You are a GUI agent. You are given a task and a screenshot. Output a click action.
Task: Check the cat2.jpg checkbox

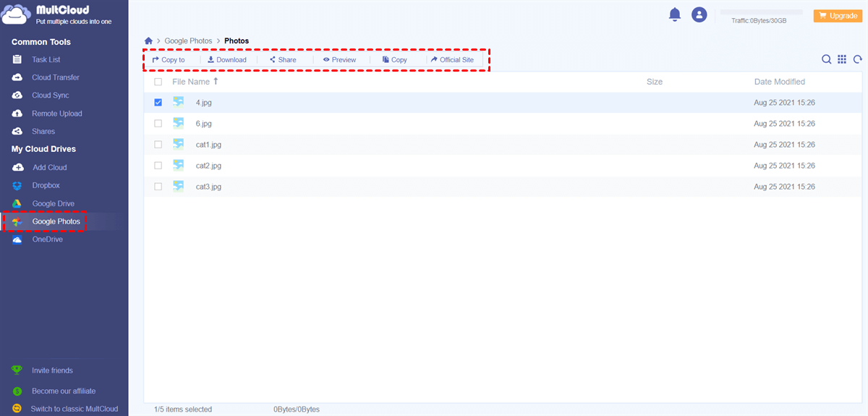pos(158,166)
